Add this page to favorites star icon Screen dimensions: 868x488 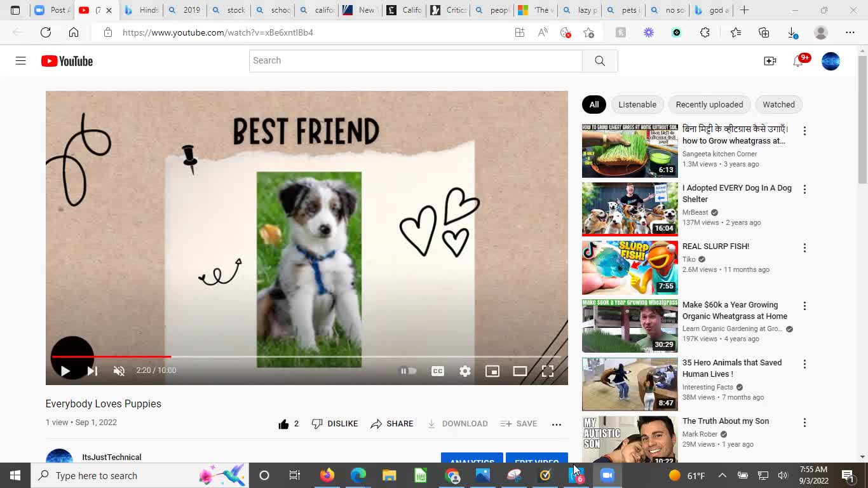589,32
